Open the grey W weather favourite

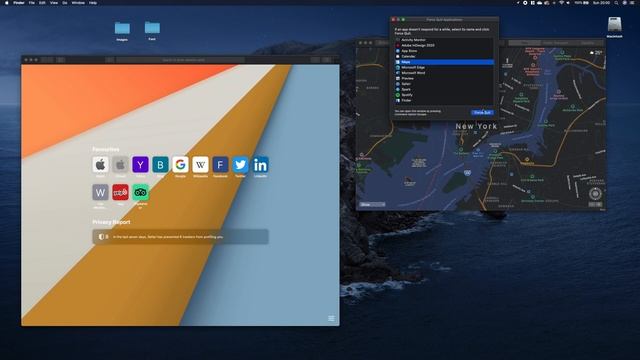(100, 192)
